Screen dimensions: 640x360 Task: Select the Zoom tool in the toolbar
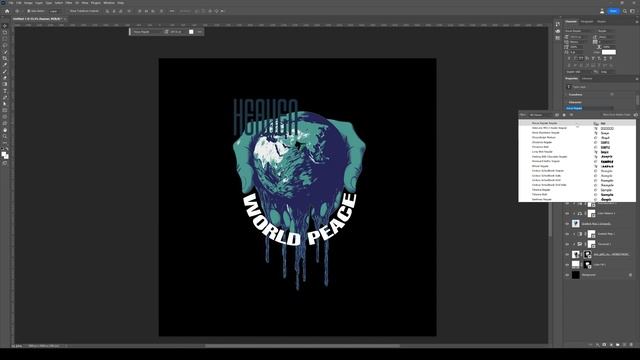tap(5, 137)
